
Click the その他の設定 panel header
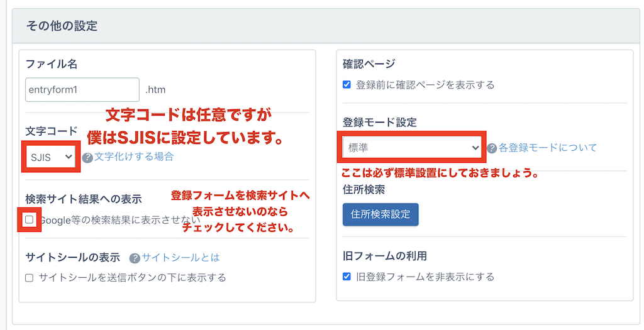tap(62, 26)
